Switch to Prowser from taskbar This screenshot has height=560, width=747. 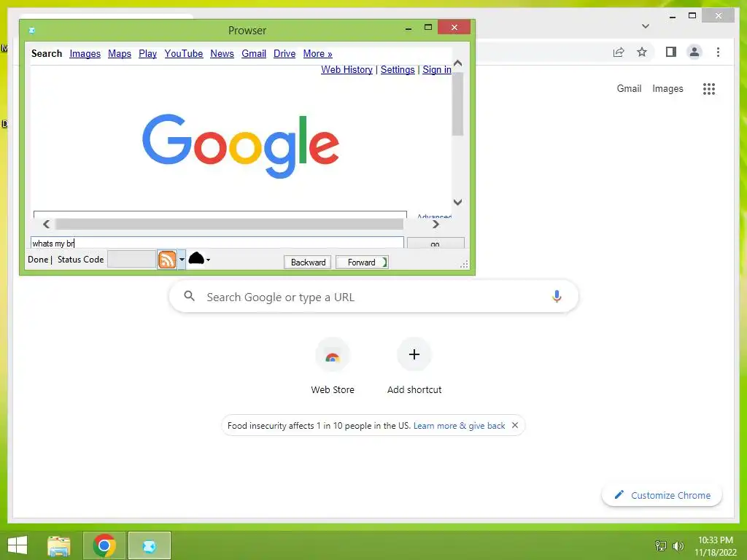pos(149,545)
